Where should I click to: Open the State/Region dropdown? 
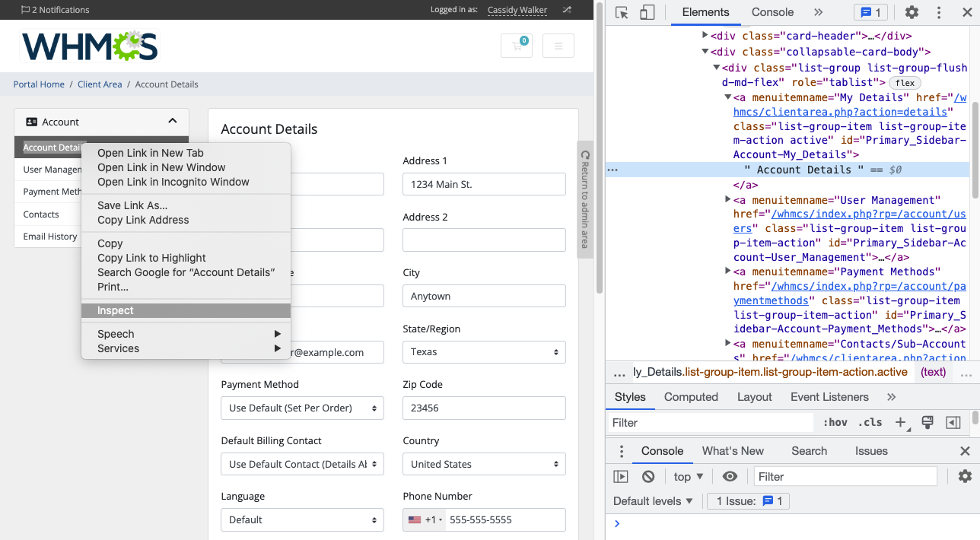(484, 351)
